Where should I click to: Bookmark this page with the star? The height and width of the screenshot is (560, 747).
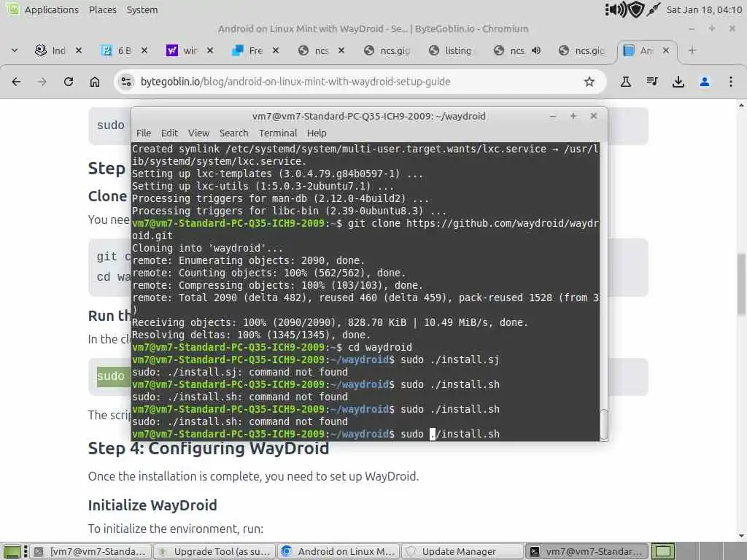pos(589,82)
